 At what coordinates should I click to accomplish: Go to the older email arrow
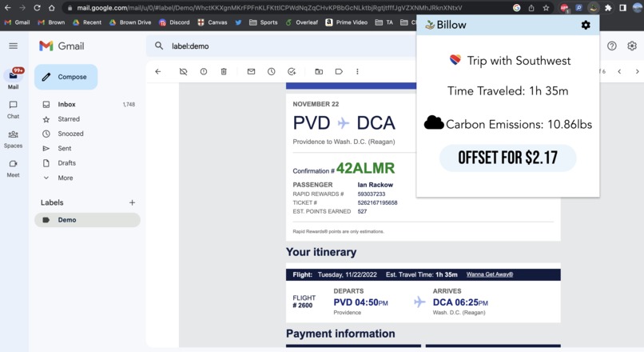pos(637,71)
